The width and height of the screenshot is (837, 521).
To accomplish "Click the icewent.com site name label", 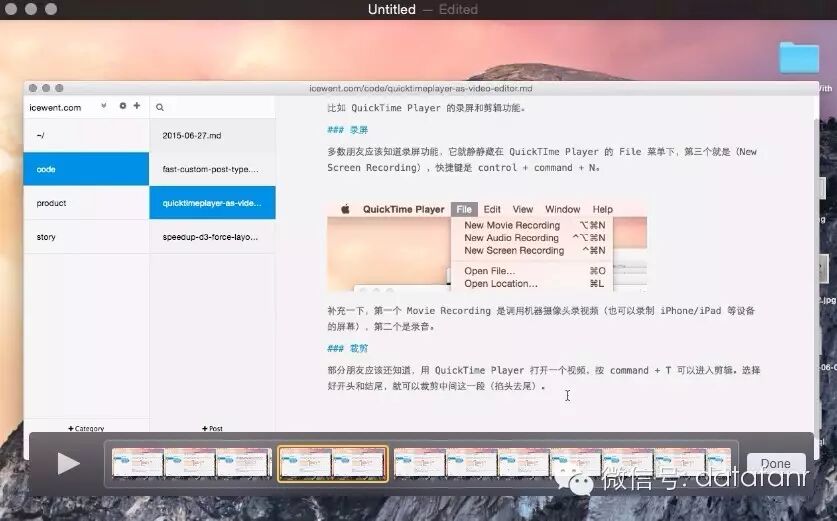I will point(55,107).
